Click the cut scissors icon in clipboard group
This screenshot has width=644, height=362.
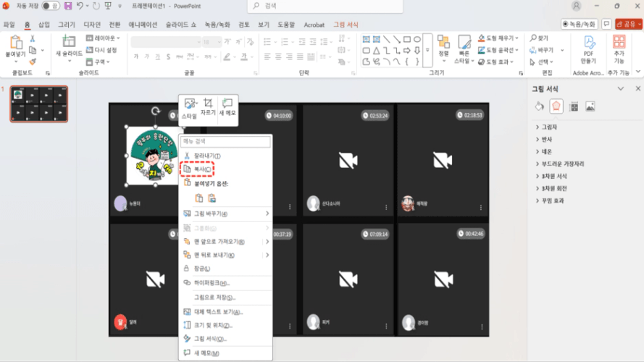pos(33,38)
